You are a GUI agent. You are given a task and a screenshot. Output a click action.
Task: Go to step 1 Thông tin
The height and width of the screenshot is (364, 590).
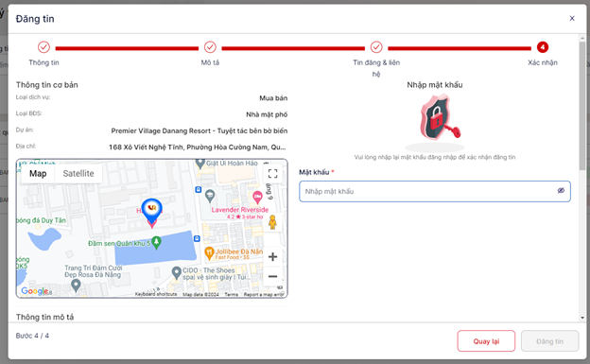coord(43,47)
